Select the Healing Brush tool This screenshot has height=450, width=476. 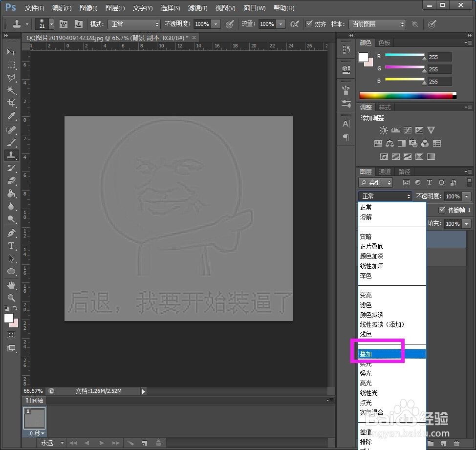(x=11, y=130)
